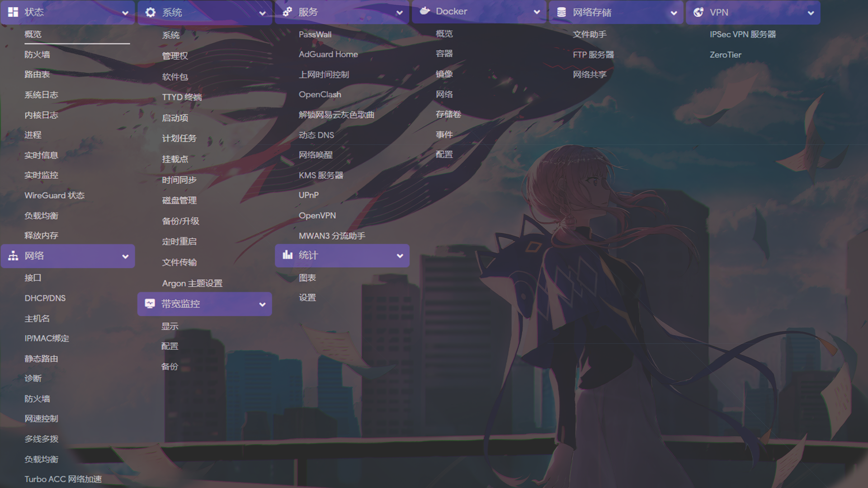Collapse the 状态 section chevron

click(125, 13)
